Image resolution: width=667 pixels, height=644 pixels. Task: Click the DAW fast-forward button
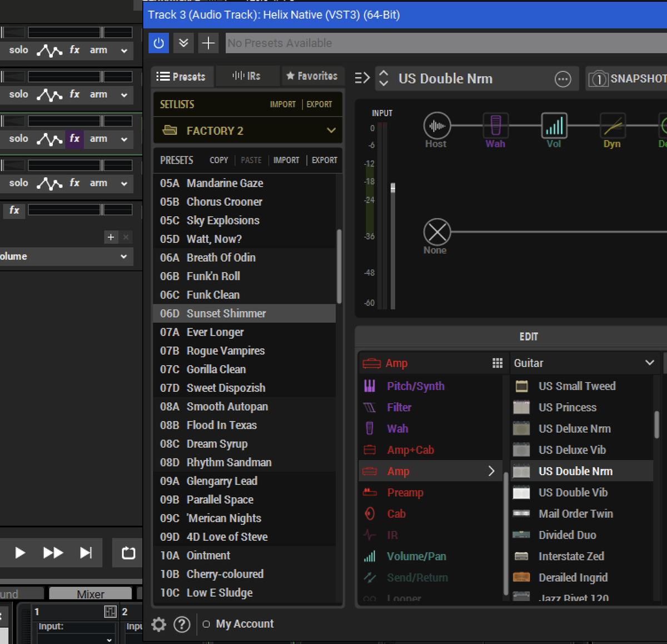[x=53, y=552]
